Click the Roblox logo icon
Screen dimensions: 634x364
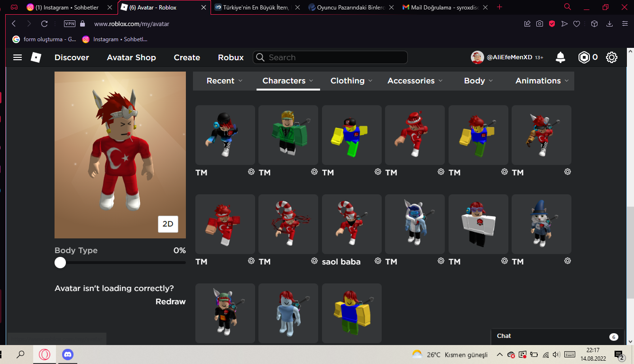[x=36, y=57]
